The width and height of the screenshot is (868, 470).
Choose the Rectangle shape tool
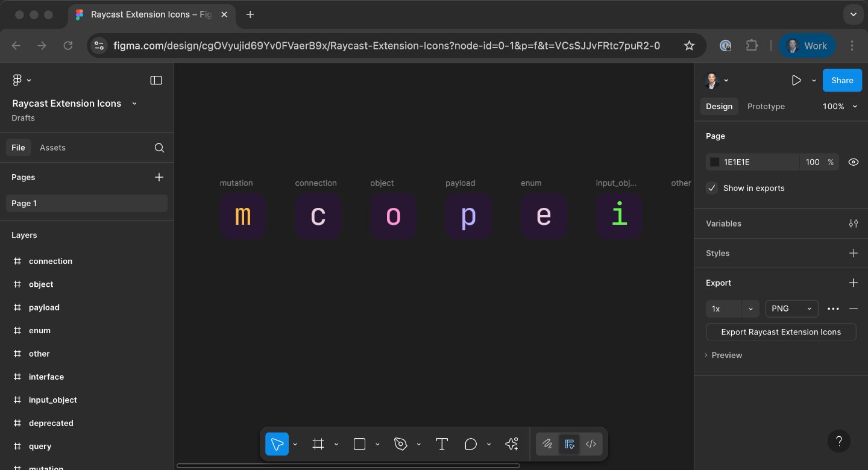pyautogui.click(x=359, y=444)
